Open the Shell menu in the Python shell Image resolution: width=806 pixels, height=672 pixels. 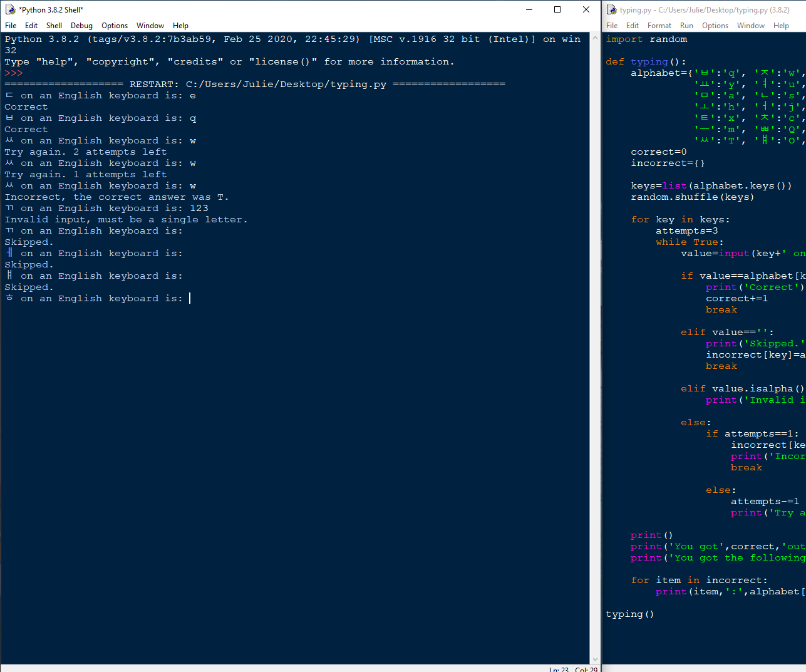click(54, 26)
